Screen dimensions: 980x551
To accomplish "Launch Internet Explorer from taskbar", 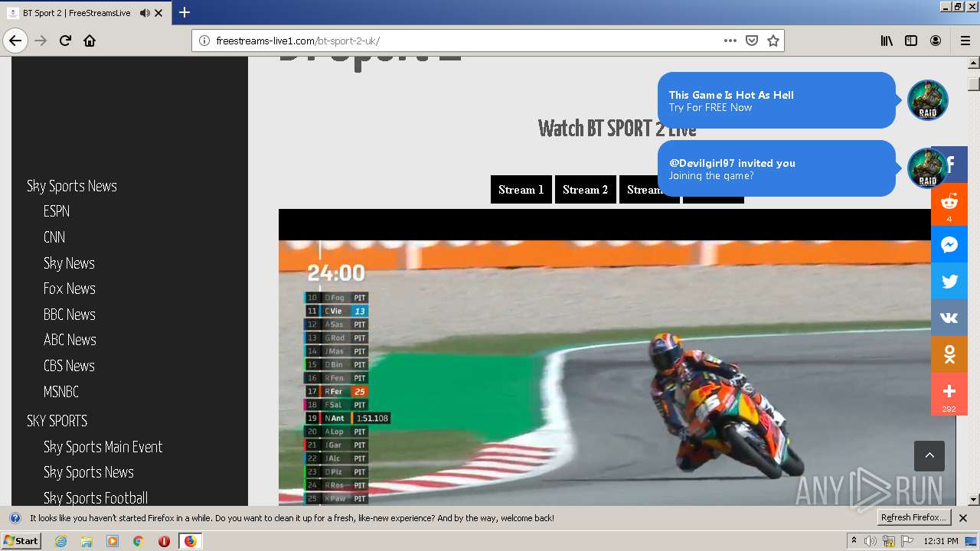I will pyautogui.click(x=61, y=541).
